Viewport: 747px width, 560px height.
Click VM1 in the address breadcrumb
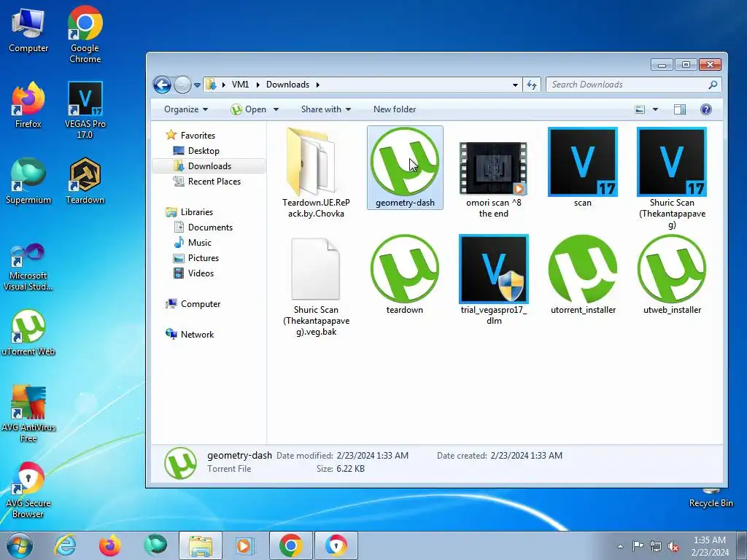(x=240, y=85)
